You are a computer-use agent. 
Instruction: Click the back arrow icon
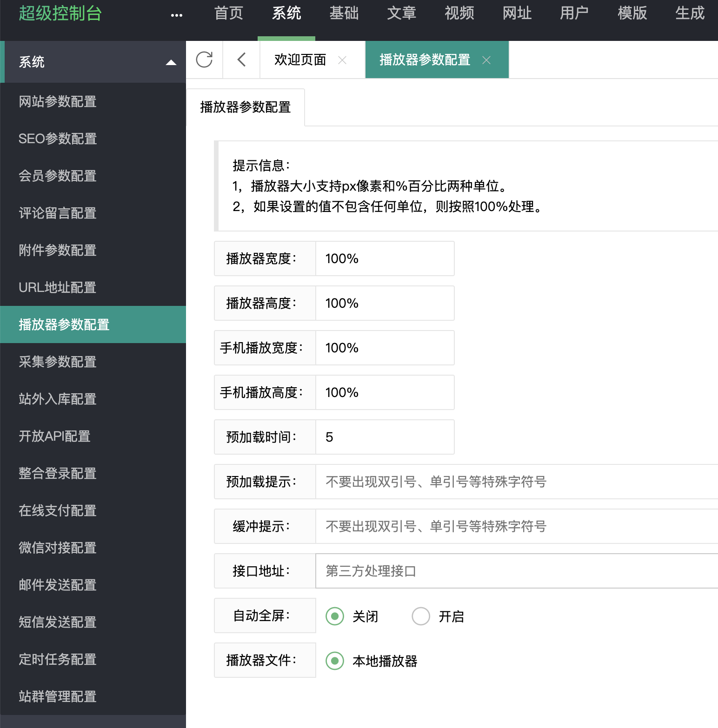241,60
